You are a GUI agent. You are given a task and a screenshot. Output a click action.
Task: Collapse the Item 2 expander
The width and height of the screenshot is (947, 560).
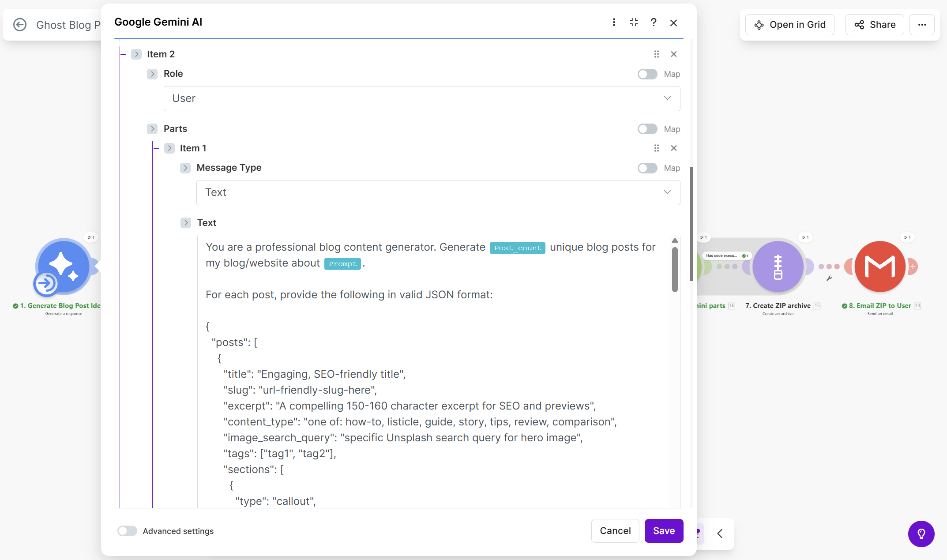pos(136,54)
